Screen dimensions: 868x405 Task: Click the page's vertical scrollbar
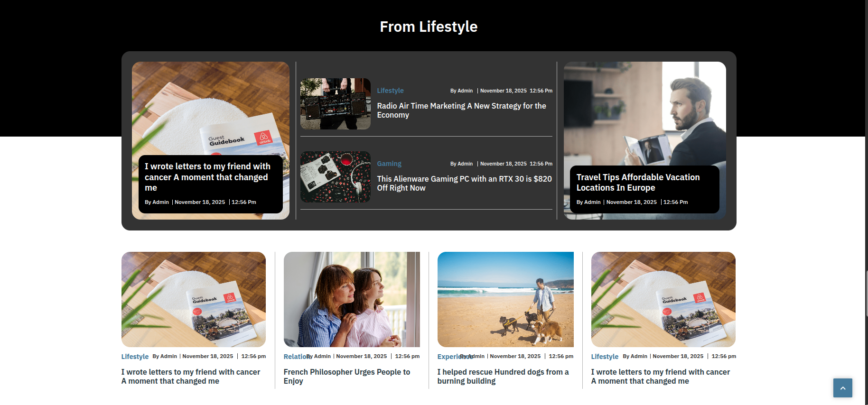(x=866, y=294)
